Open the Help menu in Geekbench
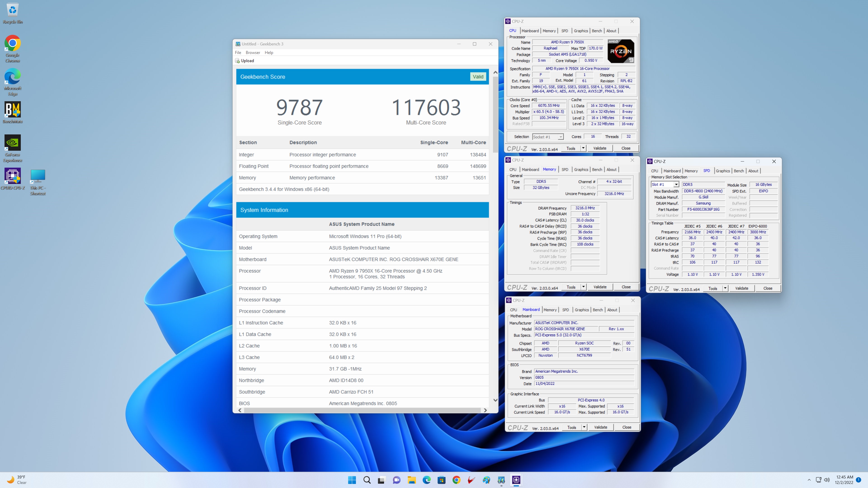This screenshot has width=868, height=488. pyautogui.click(x=269, y=53)
